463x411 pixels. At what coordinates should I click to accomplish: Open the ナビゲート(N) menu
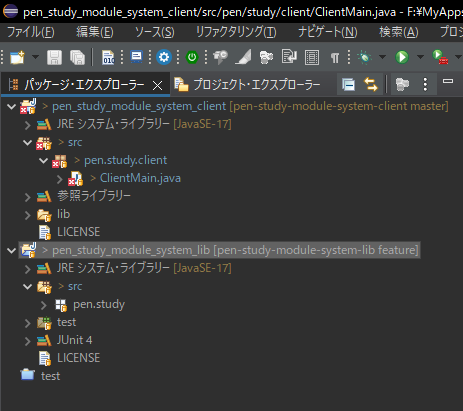pyautogui.click(x=327, y=32)
